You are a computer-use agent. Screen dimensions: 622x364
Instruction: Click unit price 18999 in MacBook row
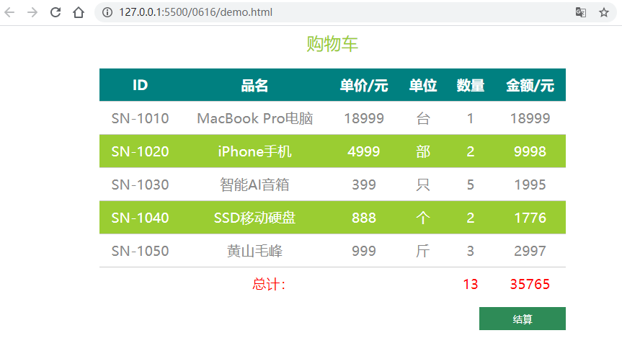[364, 118]
